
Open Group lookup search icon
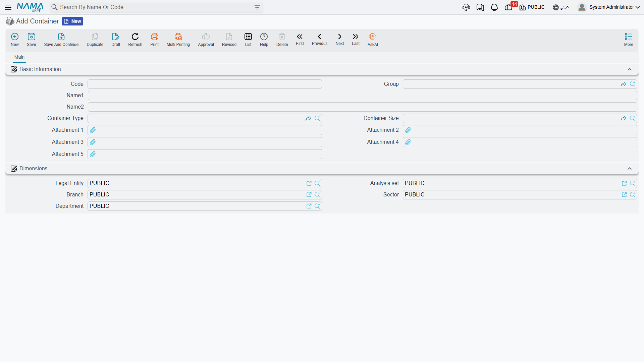633,84
